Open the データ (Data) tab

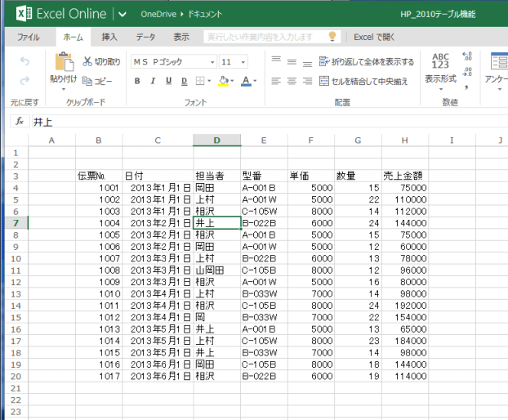click(x=145, y=37)
